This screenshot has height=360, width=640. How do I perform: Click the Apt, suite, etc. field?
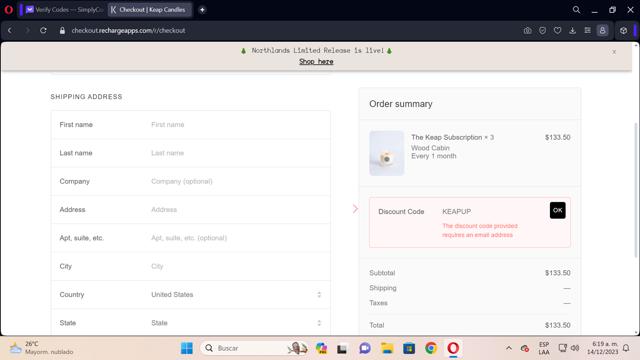coord(191,238)
